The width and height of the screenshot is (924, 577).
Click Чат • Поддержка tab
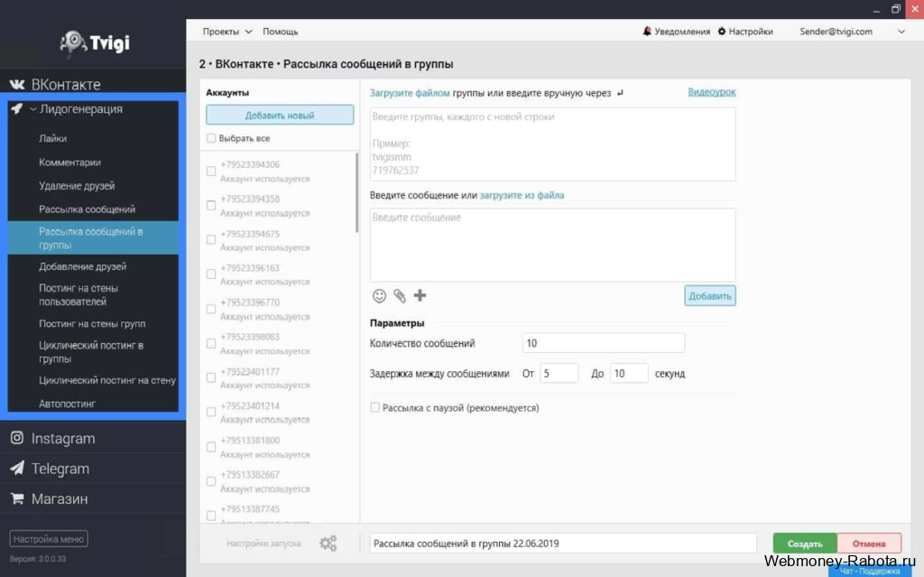click(x=869, y=571)
